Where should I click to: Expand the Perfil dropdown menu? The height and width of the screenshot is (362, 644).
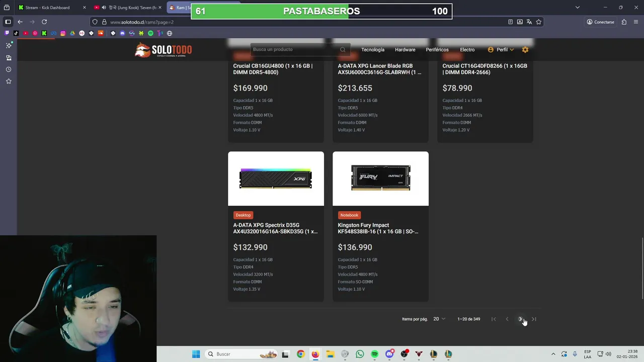click(501, 50)
